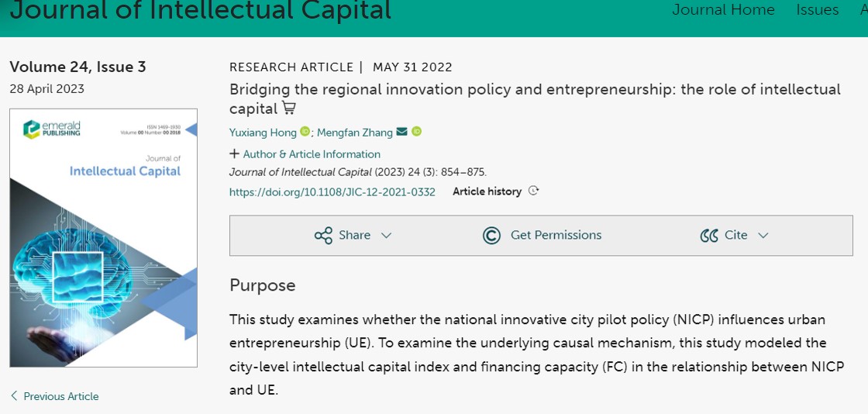This screenshot has height=414, width=868.
Task: Go to Journal Home
Action: 723,9
